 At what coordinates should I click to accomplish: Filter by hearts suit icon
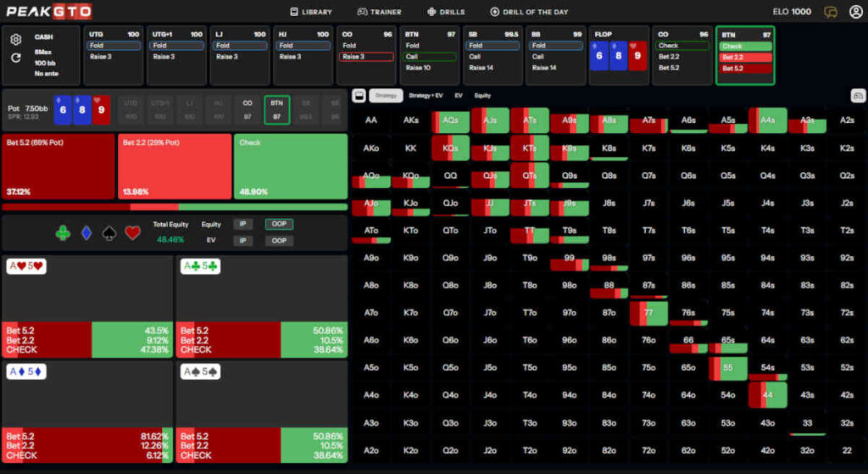(132, 232)
